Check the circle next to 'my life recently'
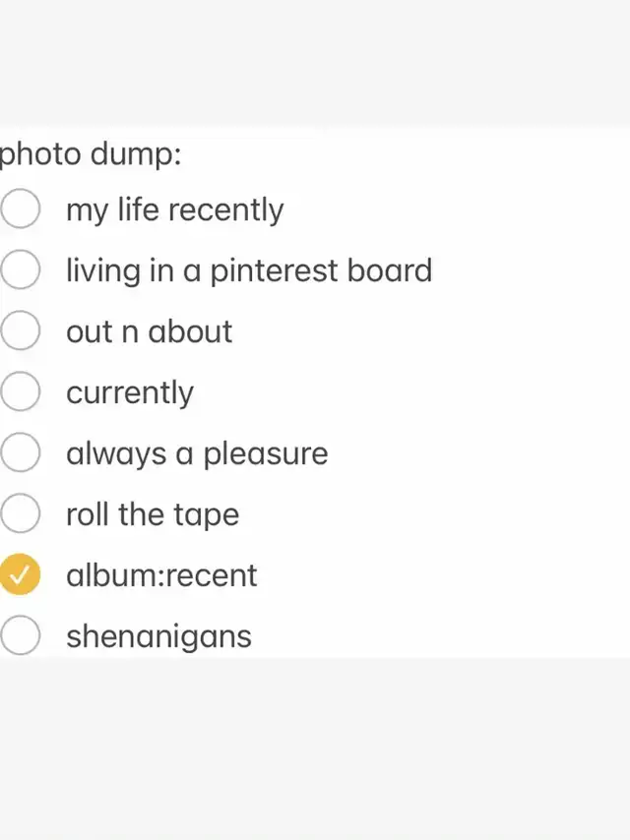Screen dimensions: 630x840 click(20, 209)
